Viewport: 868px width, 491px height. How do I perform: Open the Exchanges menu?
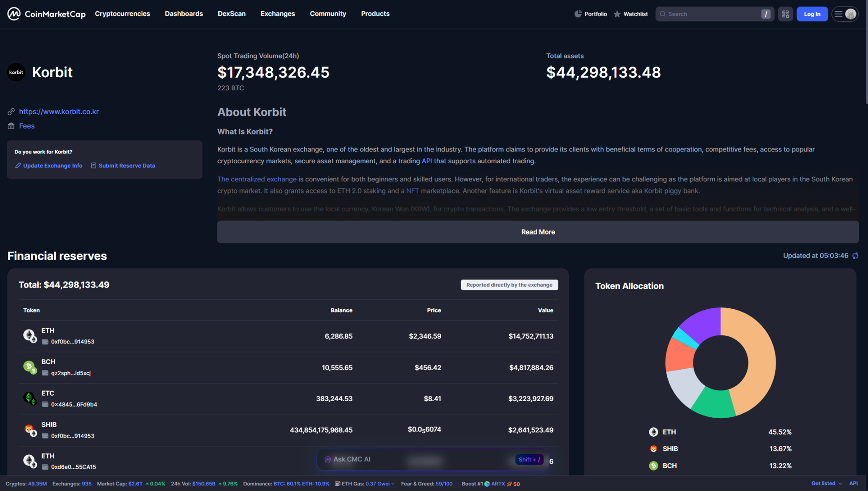coord(277,13)
